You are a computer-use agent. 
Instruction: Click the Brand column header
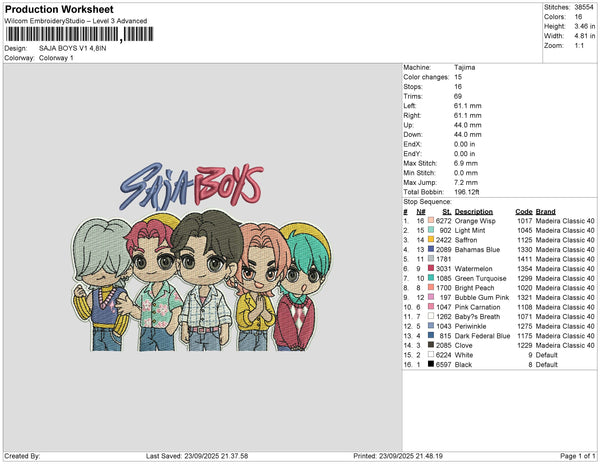[x=546, y=211]
